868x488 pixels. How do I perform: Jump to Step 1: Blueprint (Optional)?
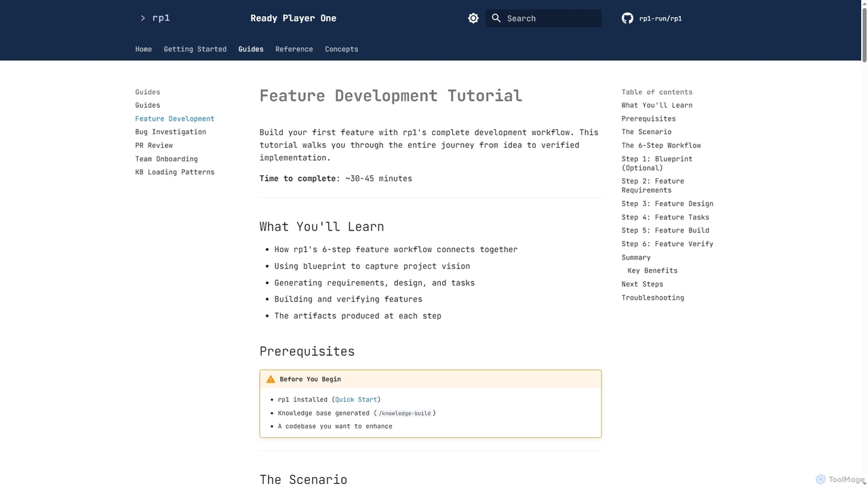(x=657, y=163)
